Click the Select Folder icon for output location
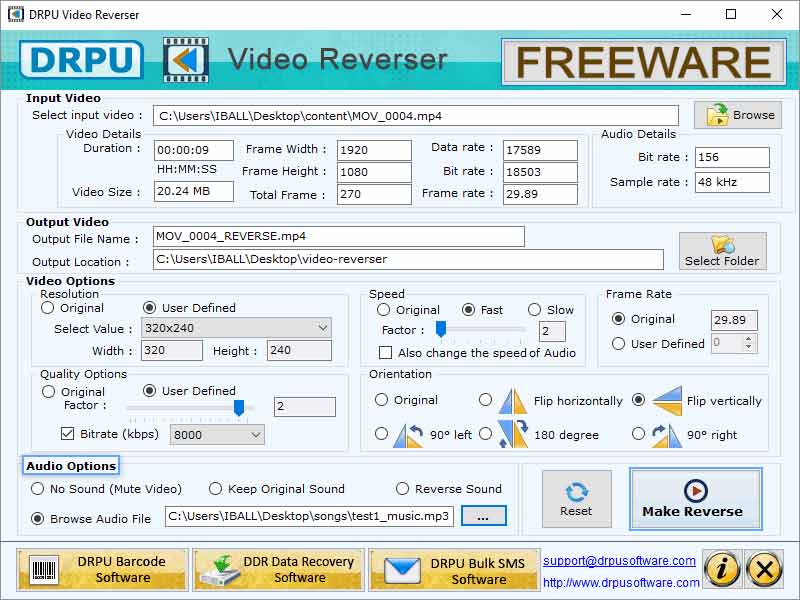This screenshot has width=800, height=600. tap(722, 251)
